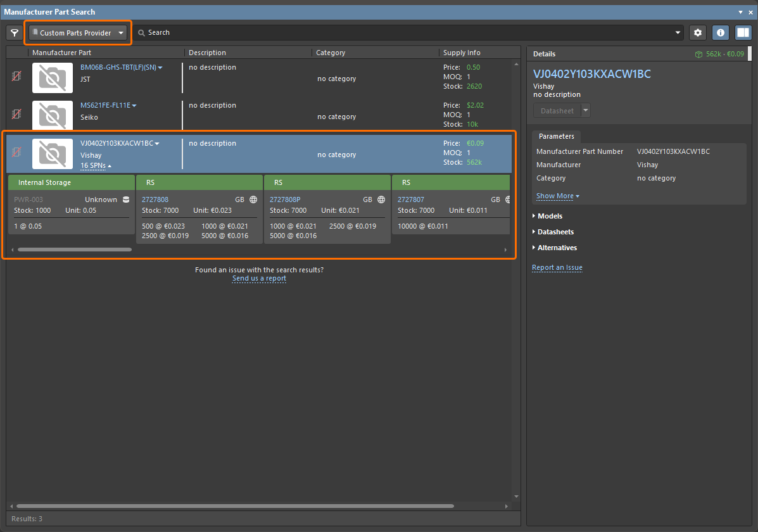
Task: Select the MS621FE-FL11E part thumbnail
Action: click(53, 114)
